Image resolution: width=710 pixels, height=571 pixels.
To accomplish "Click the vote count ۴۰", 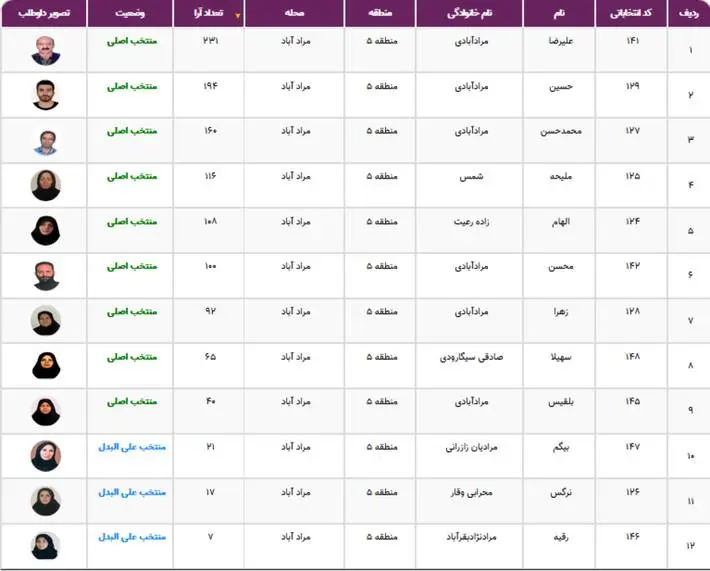I will (x=211, y=401).
